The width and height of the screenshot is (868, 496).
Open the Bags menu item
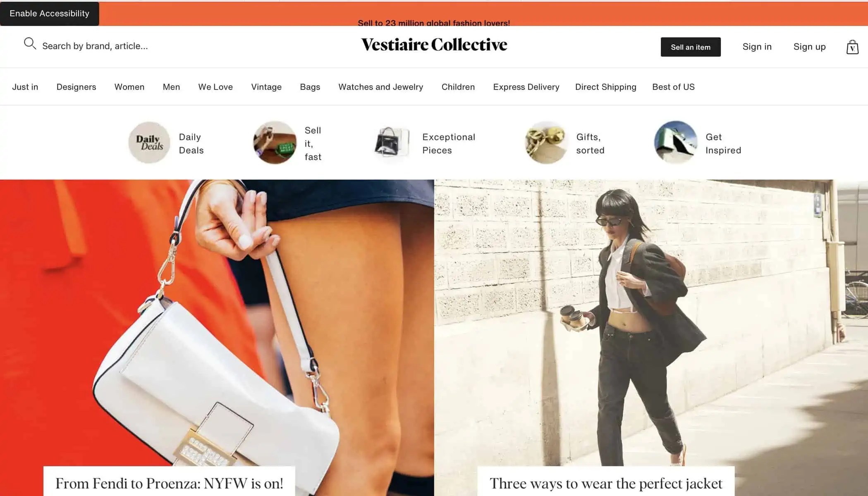[310, 87]
